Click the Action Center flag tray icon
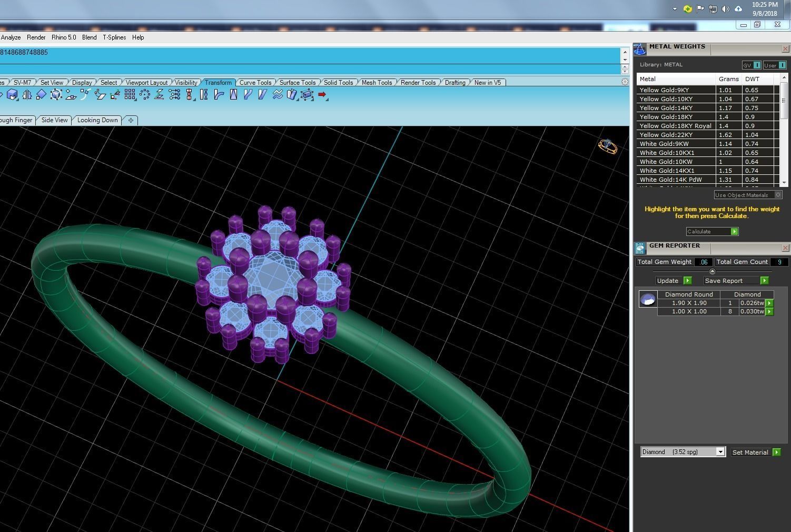Screen dimensions: 791x532 [x=700, y=9]
